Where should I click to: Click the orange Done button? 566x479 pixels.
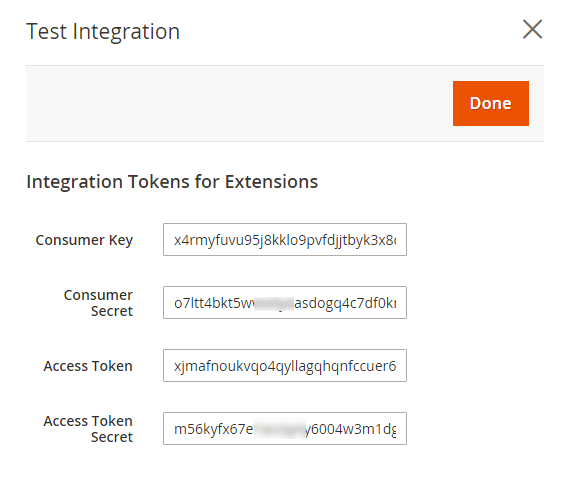coord(491,104)
